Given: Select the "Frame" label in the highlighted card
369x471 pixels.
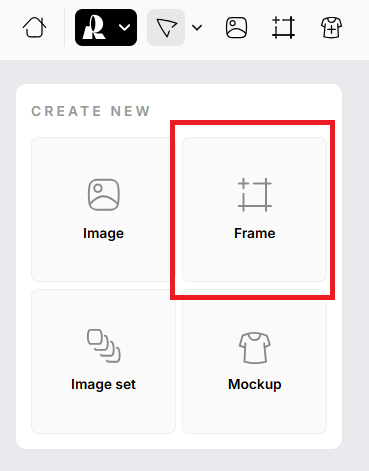Looking at the screenshot, I should (255, 233).
